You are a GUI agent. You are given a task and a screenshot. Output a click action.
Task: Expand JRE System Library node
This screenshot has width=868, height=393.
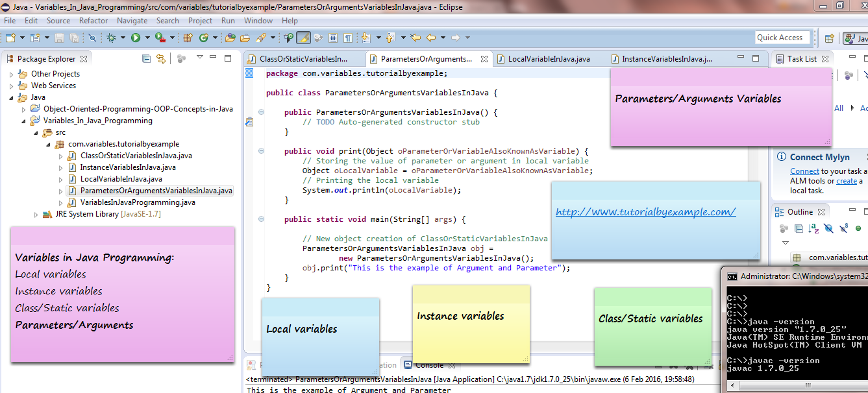click(x=36, y=214)
